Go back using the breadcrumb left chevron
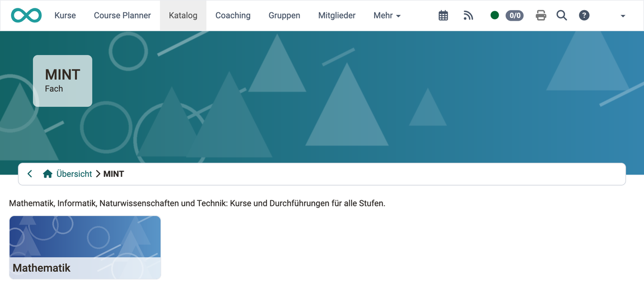Screen dimensions: 644x292 [x=30, y=174]
